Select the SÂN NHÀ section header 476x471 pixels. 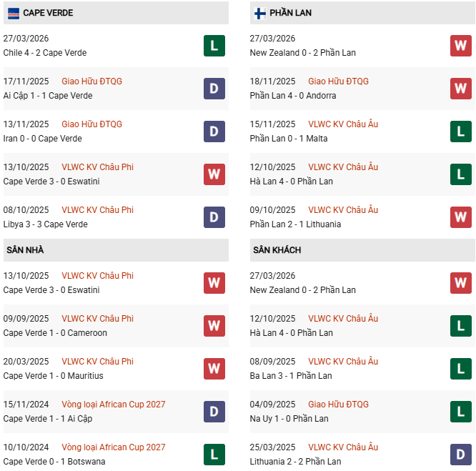click(26, 250)
